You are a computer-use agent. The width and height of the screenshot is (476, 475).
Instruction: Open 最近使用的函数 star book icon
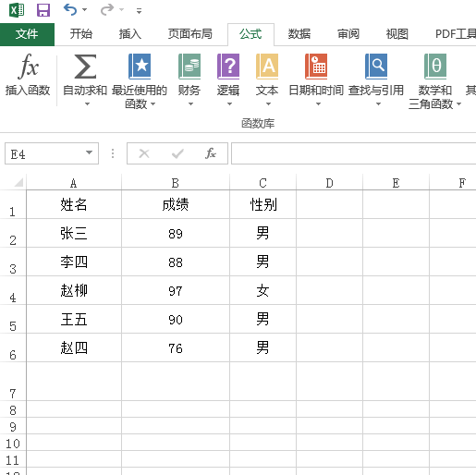140,67
